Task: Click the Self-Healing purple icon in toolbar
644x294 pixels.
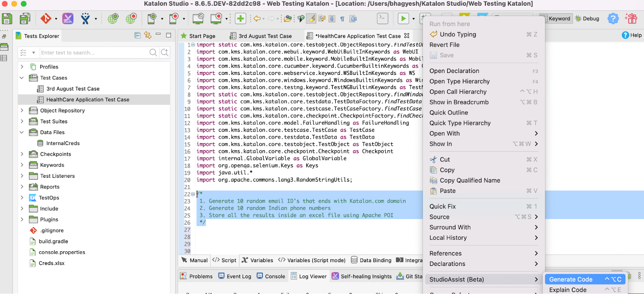Action: tap(68, 19)
